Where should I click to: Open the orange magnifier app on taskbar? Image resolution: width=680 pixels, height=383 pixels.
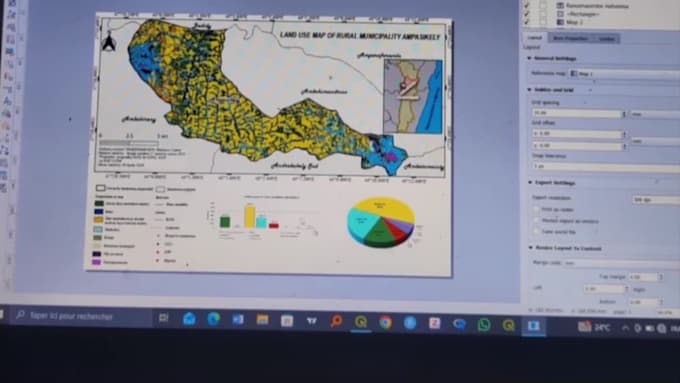(336, 321)
